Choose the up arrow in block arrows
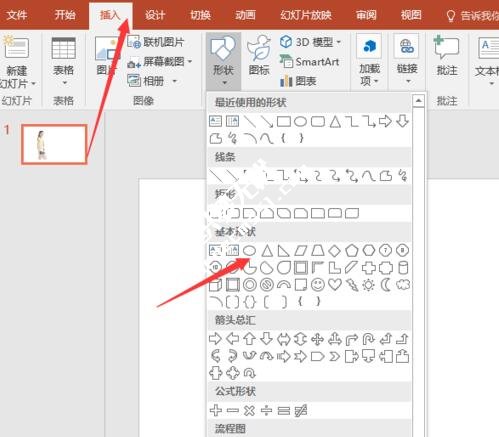The height and width of the screenshot is (437, 499). pos(250,339)
